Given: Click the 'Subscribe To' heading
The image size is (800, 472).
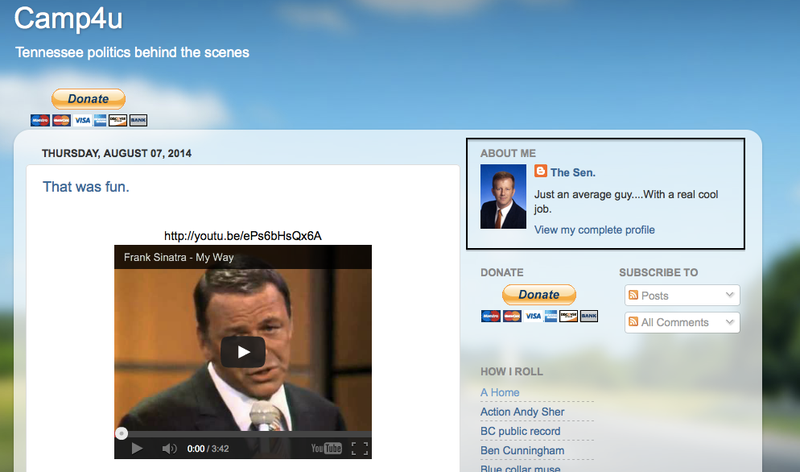Looking at the screenshot, I should pyautogui.click(x=659, y=272).
